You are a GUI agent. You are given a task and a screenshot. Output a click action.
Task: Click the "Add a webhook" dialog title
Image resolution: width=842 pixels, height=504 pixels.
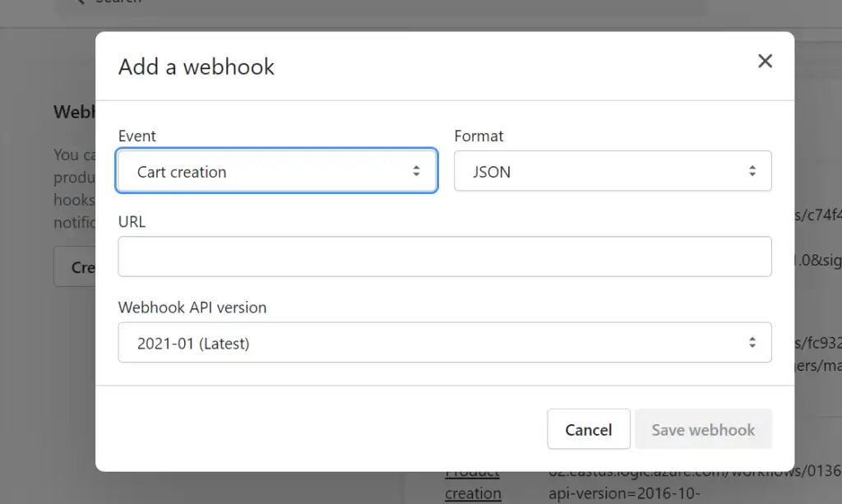[196, 67]
